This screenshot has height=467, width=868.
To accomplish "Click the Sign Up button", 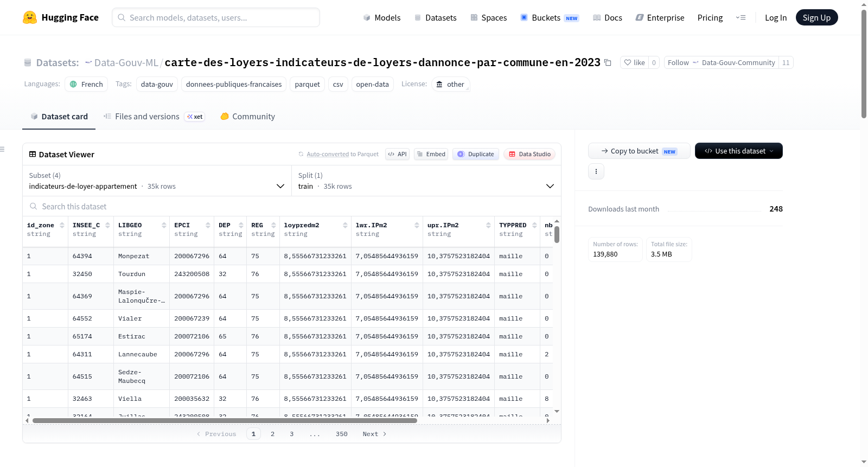I will tap(816, 18).
